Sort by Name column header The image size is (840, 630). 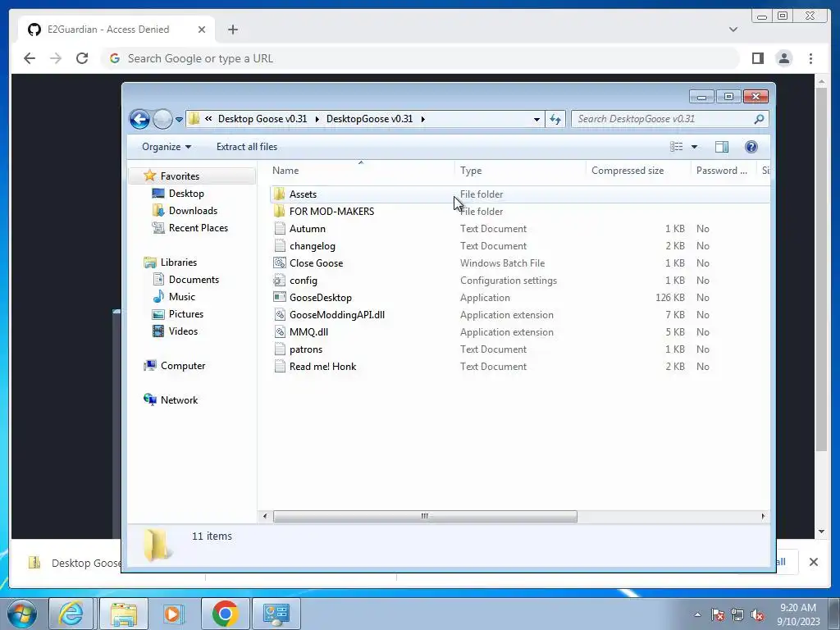coord(361,171)
